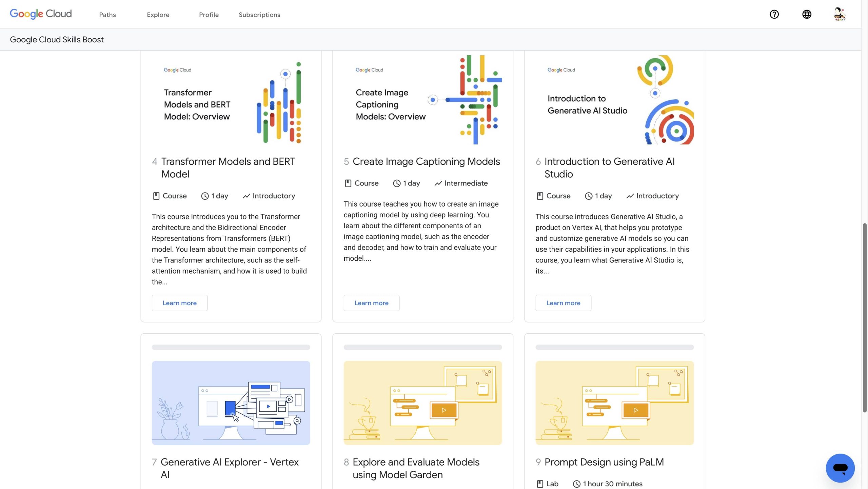Open the user profile avatar
Screen dimensions: 868x489
[x=840, y=14]
